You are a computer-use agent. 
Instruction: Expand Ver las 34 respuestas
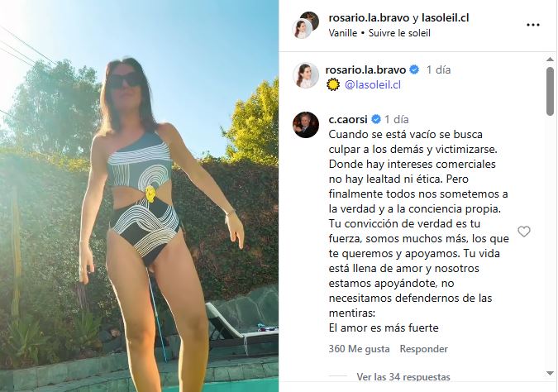point(403,376)
